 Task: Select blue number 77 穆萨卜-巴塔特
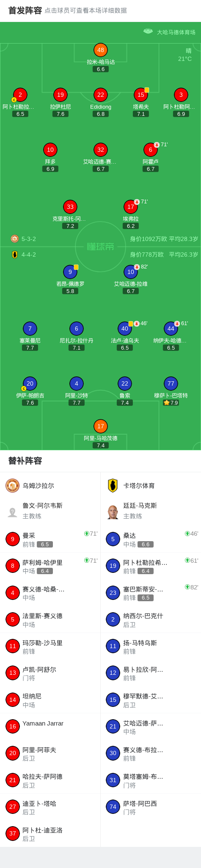[171, 391]
